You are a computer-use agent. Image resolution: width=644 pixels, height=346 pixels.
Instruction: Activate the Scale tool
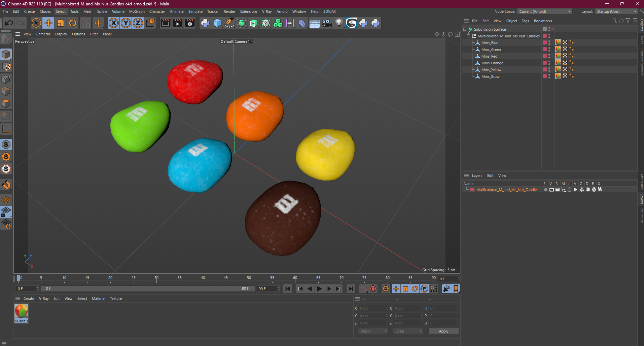[61, 23]
